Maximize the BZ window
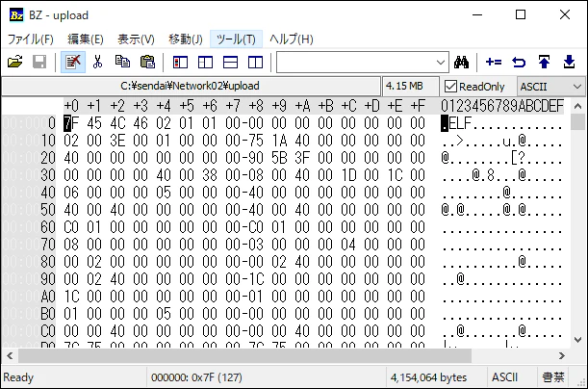The image size is (588, 389). pos(521,15)
